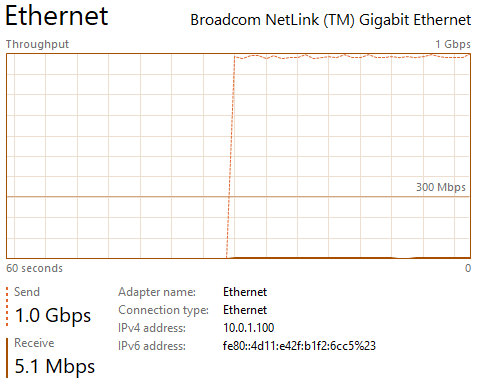Screen dimensions: 479x387
Task: Click the Ethernet heading title
Action: [x=57, y=16]
